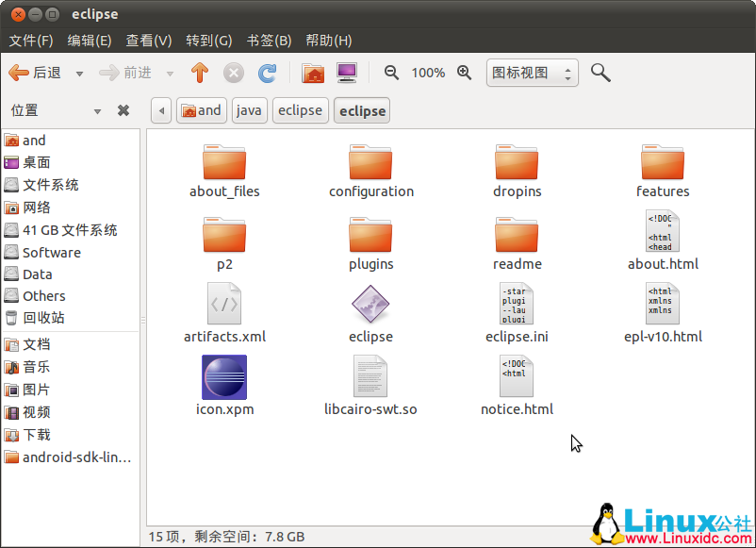Image resolution: width=756 pixels, height=548 pixels.
Task: Click the stop loading icon
Action: 234,73
